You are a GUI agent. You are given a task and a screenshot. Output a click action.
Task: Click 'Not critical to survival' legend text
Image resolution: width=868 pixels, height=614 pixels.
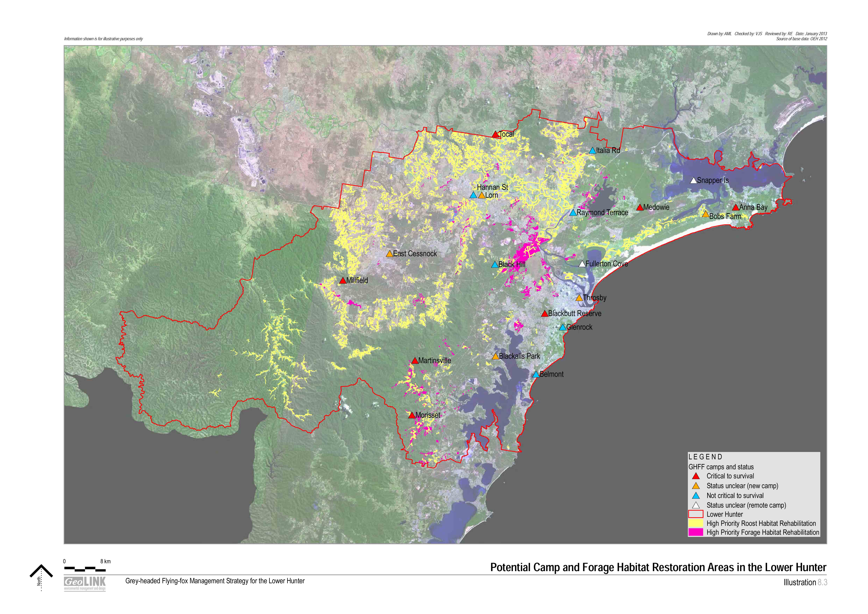tap(735, 496)
